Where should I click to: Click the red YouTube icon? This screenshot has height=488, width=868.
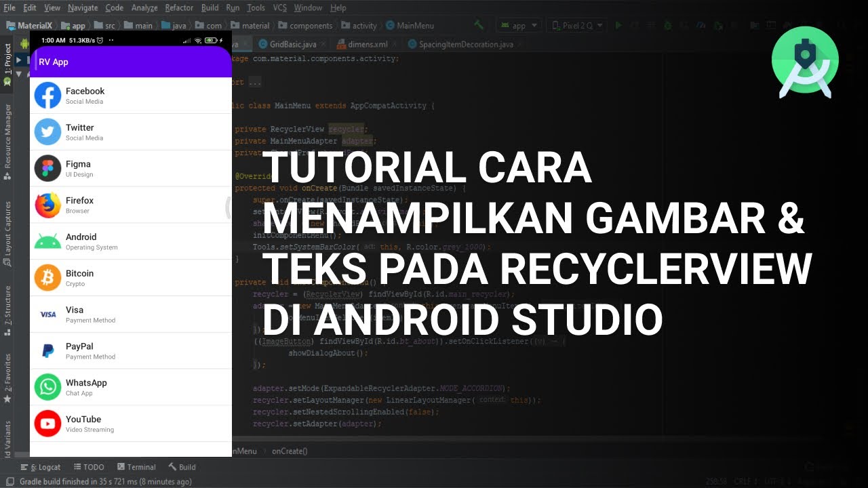point(47,424)
